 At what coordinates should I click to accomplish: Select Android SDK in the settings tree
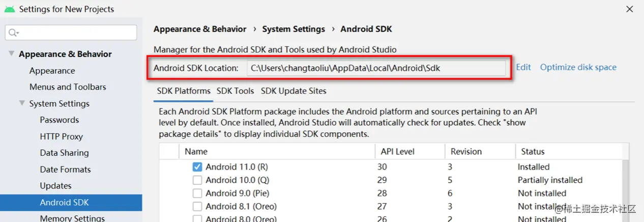71,203
